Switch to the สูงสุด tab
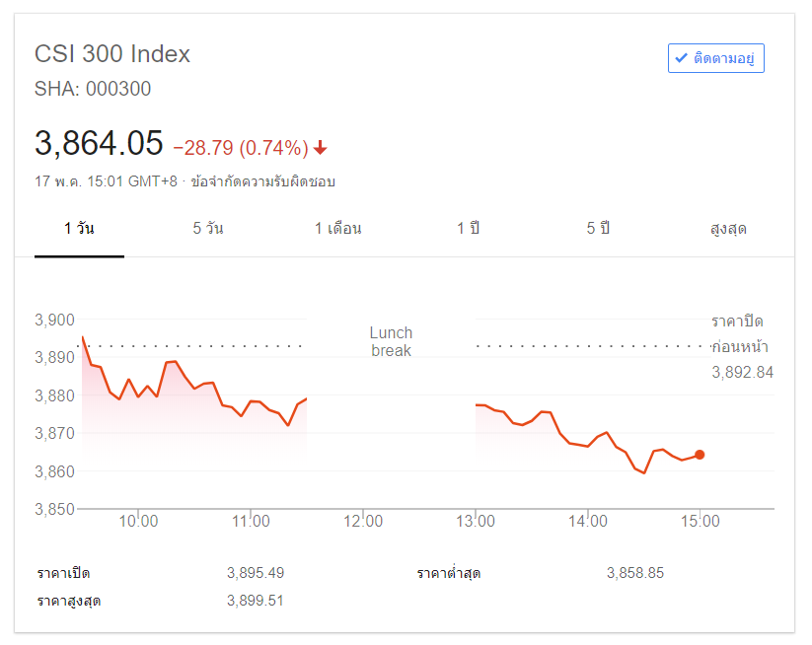Image resolution: width=812 pixels, height=645 pixels. (x=728, y=229)
